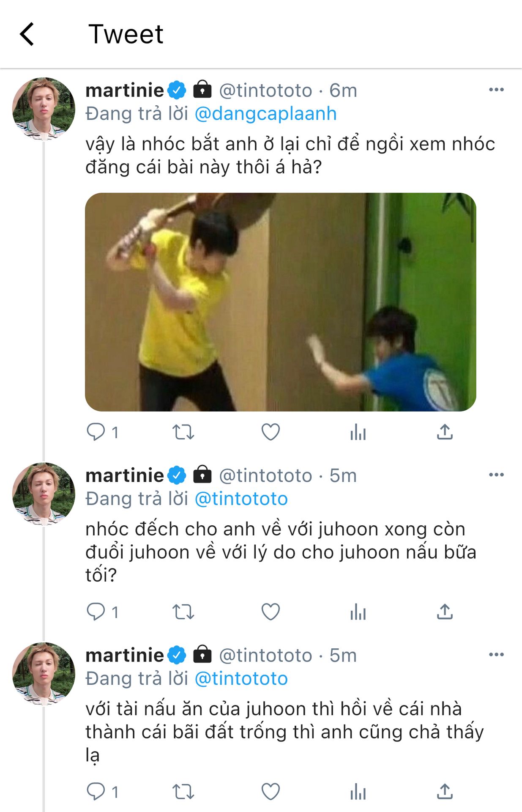
Task: Like the first tweet with image
Action: 271,432
